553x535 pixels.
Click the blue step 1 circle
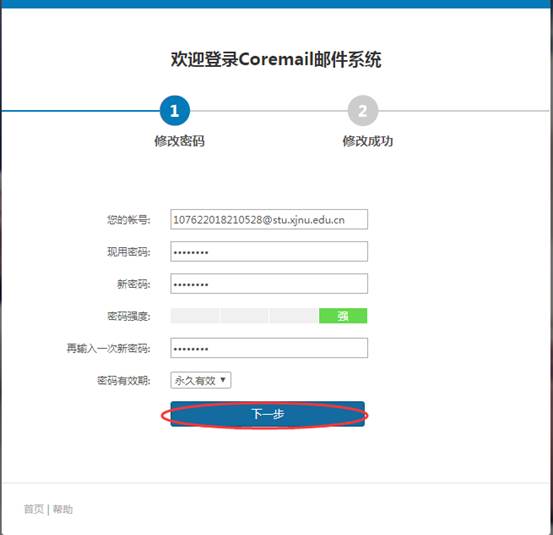175,111
